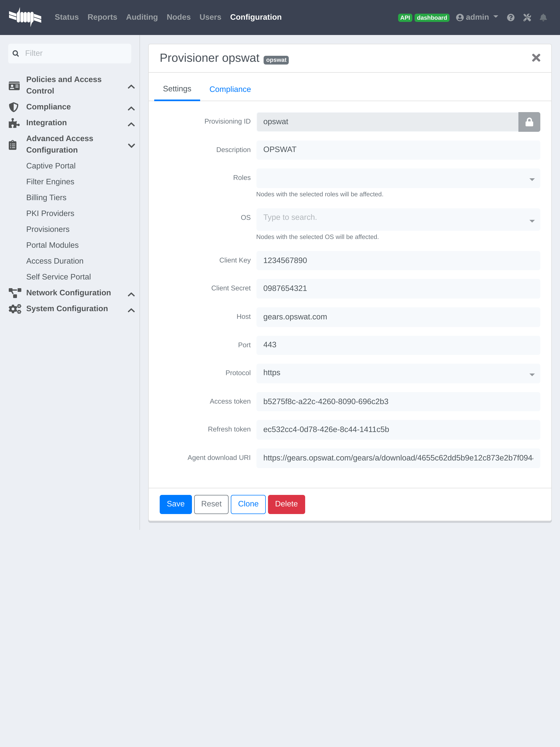Expand the Network Configuration chevron

click(131, 294)
